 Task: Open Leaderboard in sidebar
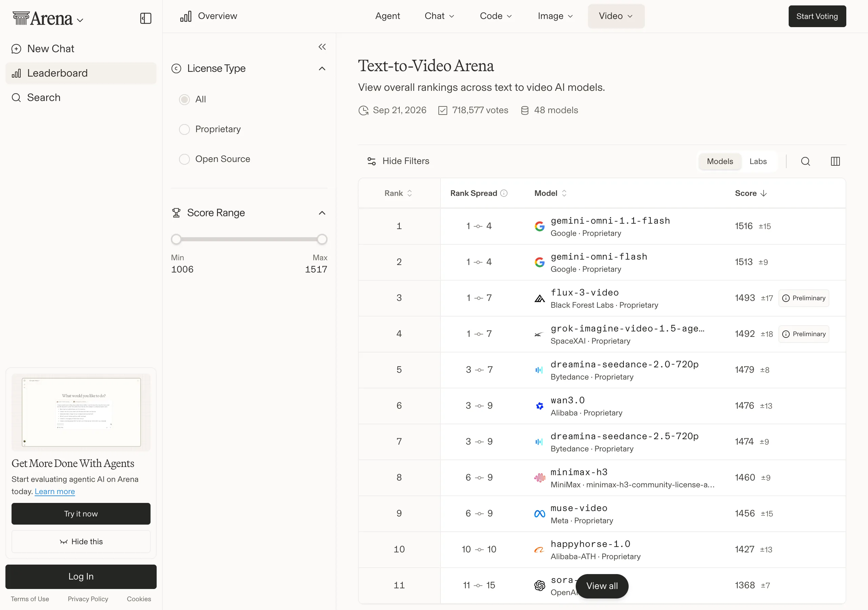point(81,73)
